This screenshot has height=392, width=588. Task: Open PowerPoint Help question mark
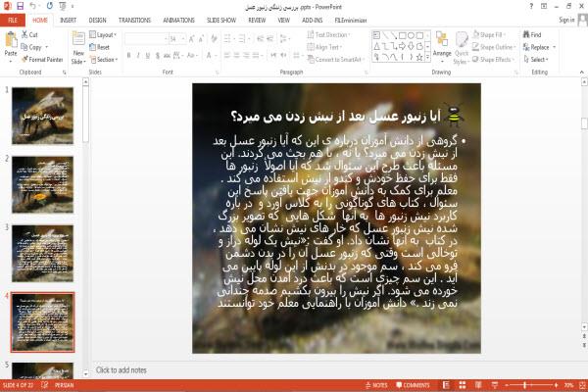coord(531,6)
